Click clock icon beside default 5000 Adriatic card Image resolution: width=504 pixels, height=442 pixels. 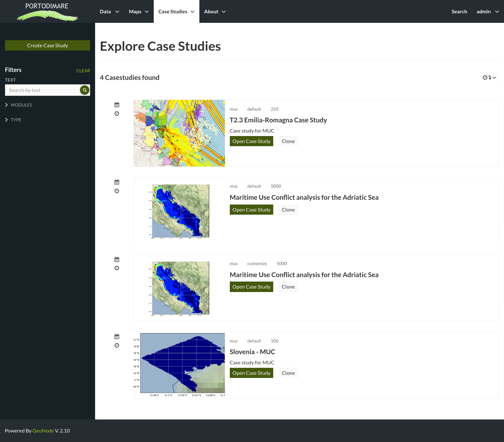pos(117,191)
